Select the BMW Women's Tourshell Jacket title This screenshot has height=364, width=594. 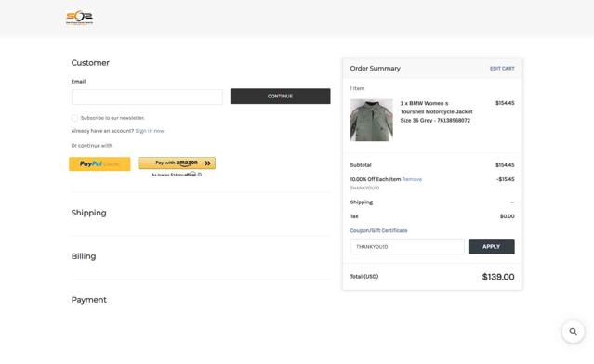[x=436, y=111]
